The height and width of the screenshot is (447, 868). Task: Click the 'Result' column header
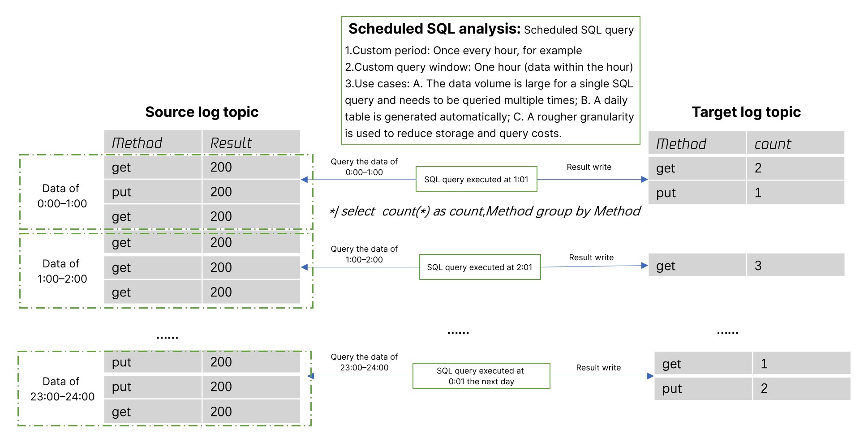(x=231, y=143)
